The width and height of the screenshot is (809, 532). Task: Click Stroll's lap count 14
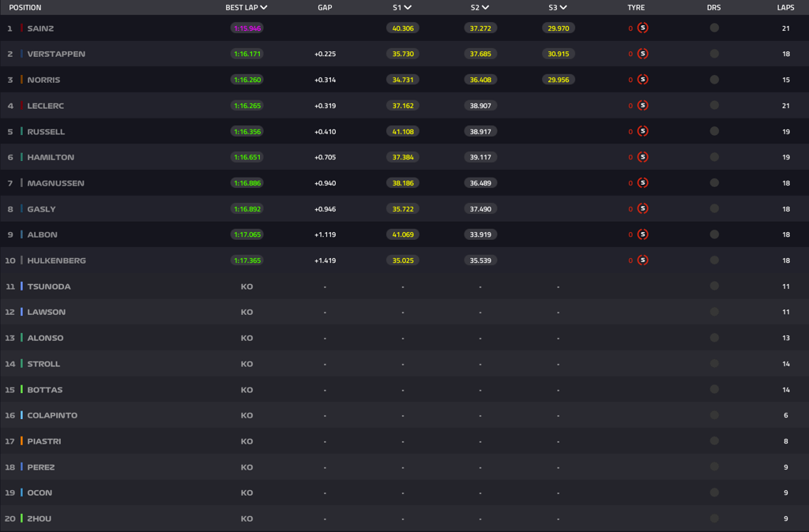coord(786,363)
